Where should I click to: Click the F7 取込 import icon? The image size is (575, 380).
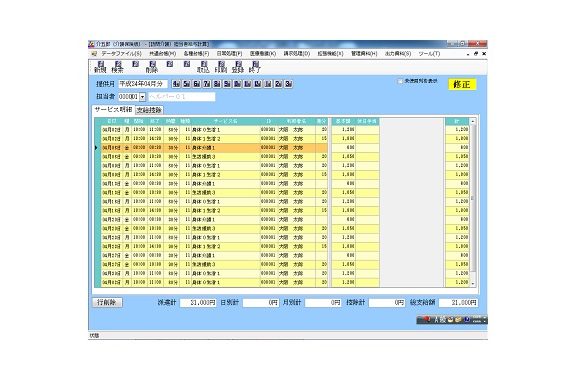click(x=204, y=67)
